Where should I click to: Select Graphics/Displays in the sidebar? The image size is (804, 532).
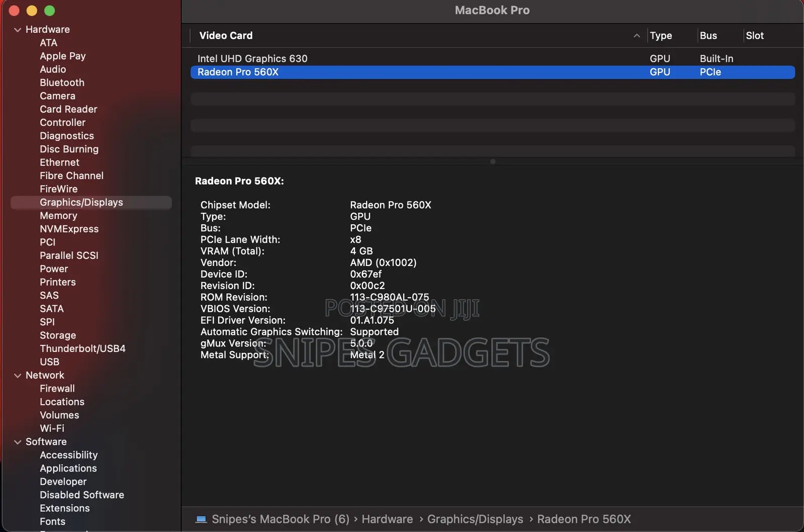[x=91, y=202]
